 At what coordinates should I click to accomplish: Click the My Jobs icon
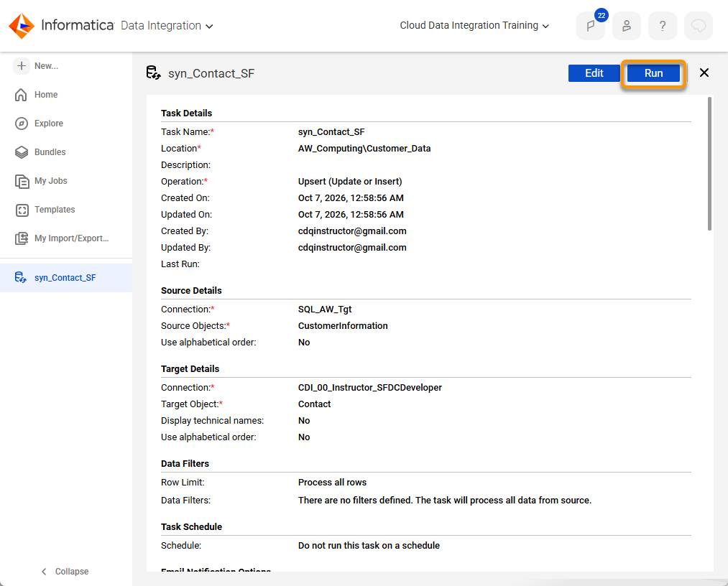point(22,182)
